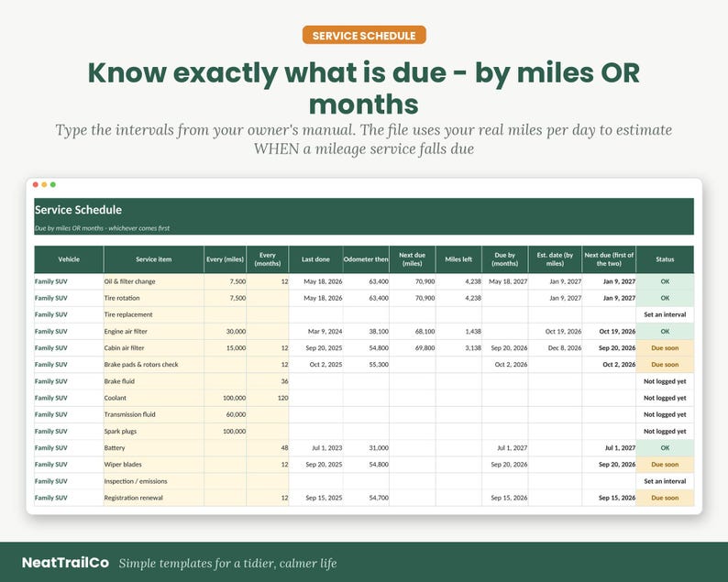728x582 pixels.
Task: Click the Due soon status for Cabin air filter
Action: click(x=665, y=348)
